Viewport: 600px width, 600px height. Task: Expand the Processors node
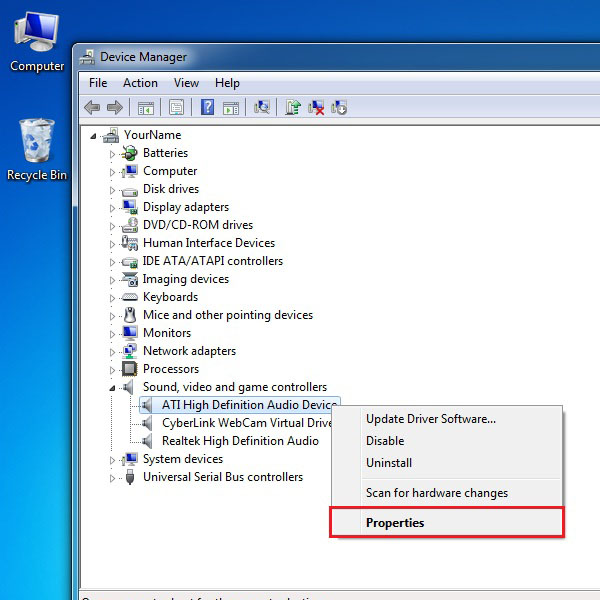[112, 370]
